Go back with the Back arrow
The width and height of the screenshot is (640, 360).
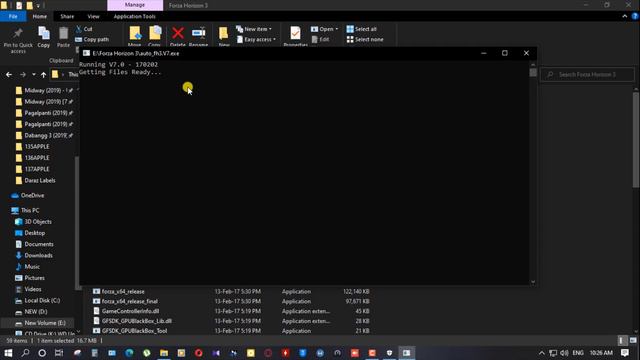tap(9, 75)
